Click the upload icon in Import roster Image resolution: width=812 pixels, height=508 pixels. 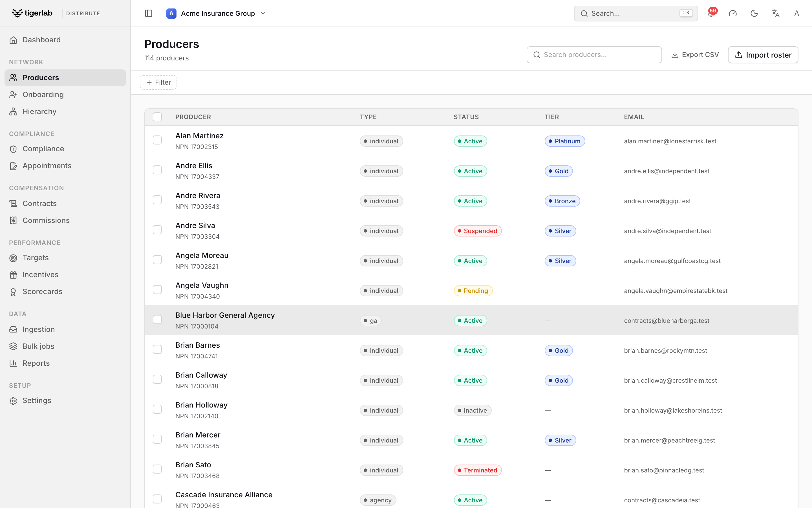coord(738,55)
